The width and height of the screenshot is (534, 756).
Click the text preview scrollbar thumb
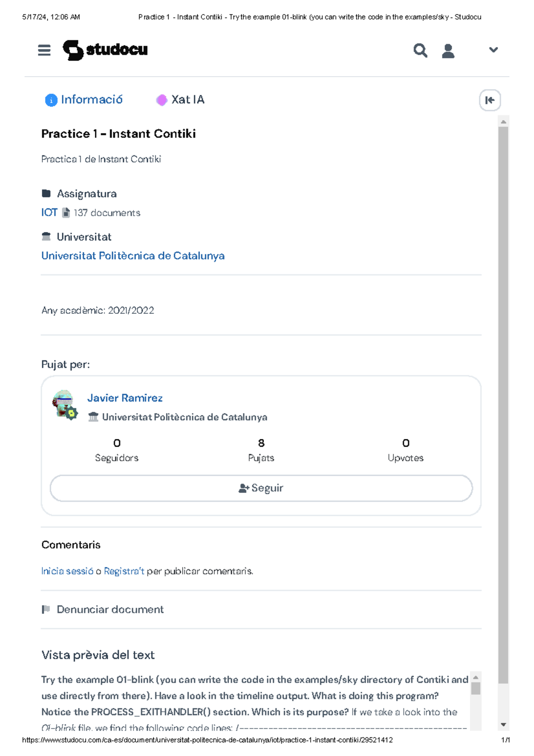476,688
